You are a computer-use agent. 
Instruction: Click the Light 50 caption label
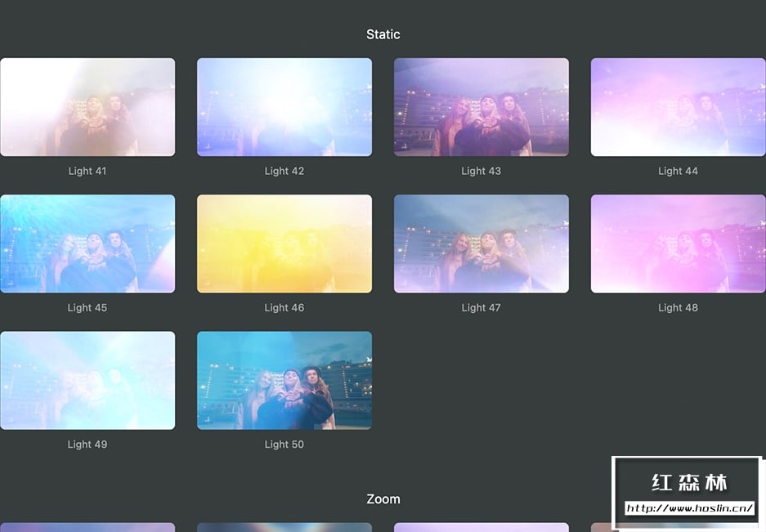[284, 445]
